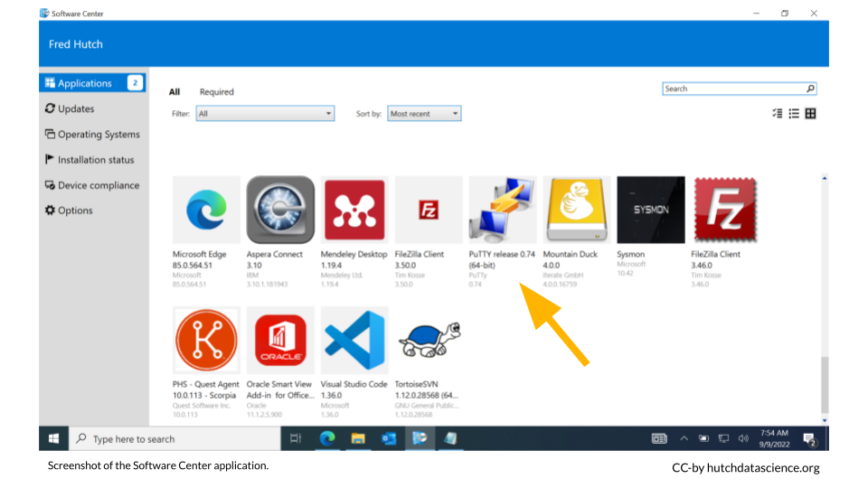This screenshot has height=488, width=868.
Task: Open the Oracle Smart View Add-in icon
Action: click(x=280, y=340)
